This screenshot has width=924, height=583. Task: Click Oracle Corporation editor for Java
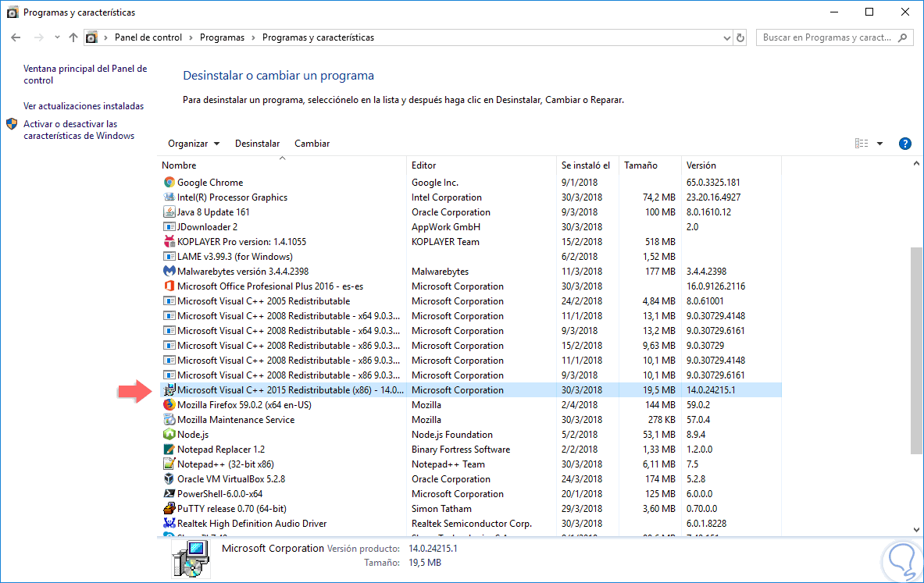[451, 212]
